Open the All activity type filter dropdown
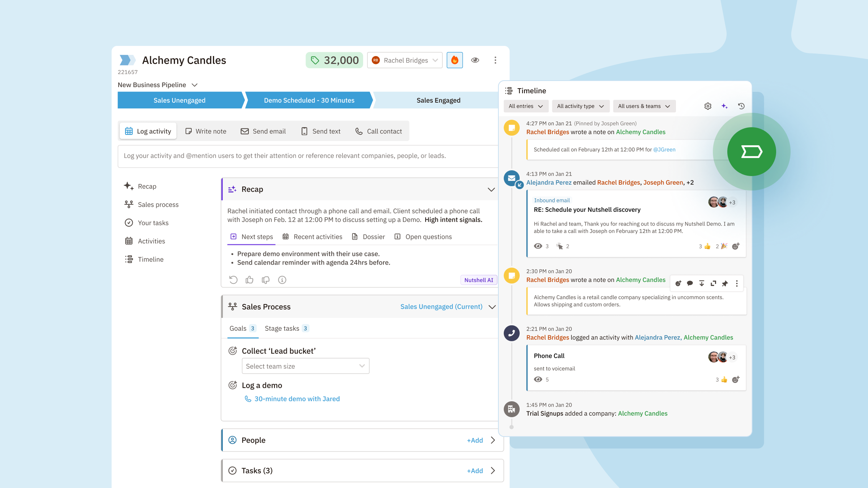This screenshot has width=868, height=488. pos(580,106)
